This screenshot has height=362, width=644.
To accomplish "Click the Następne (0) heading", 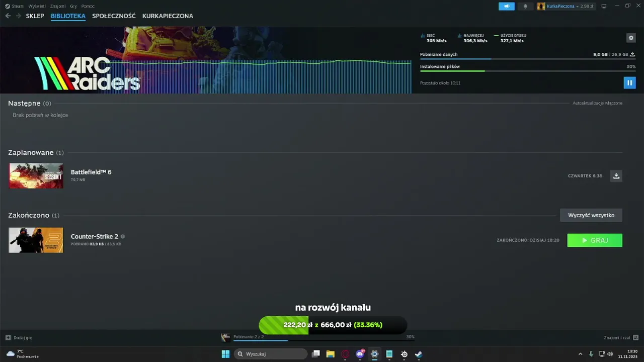I will coord(30,103).
